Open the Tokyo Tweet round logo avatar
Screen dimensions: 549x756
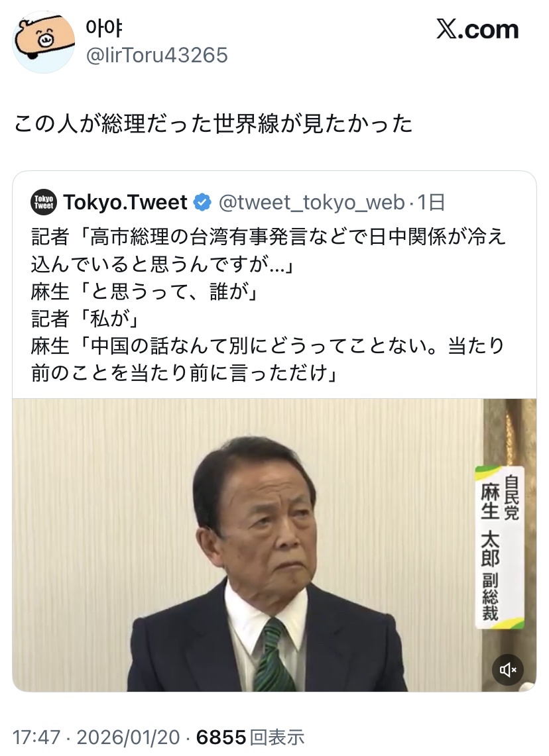[x=44, y=202]
